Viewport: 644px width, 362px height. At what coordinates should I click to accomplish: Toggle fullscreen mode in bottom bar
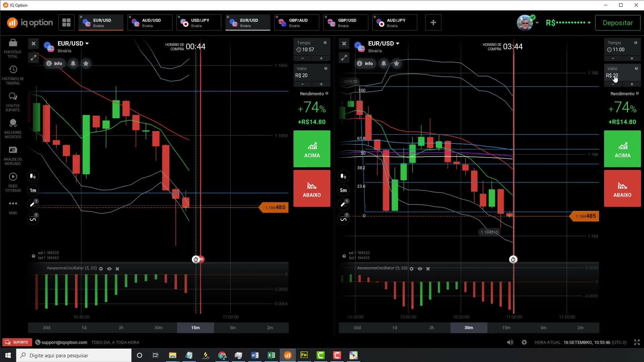click(x=637, y=342)
